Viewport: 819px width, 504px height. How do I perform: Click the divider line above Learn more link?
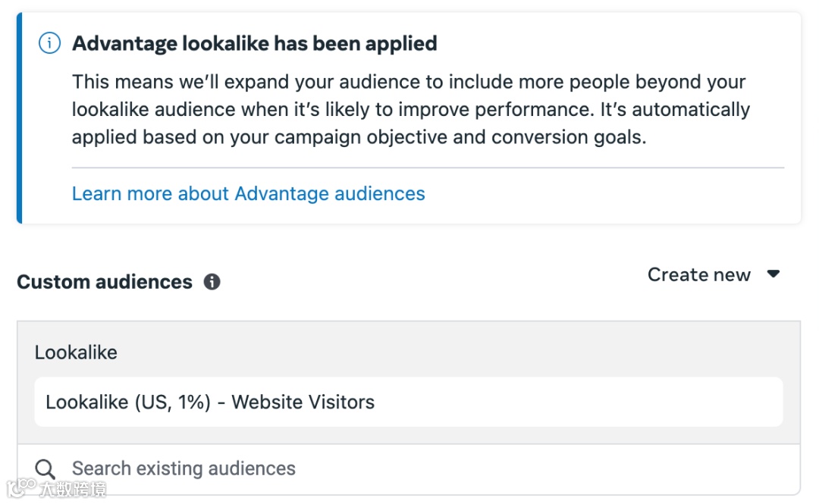click(428, 167)
